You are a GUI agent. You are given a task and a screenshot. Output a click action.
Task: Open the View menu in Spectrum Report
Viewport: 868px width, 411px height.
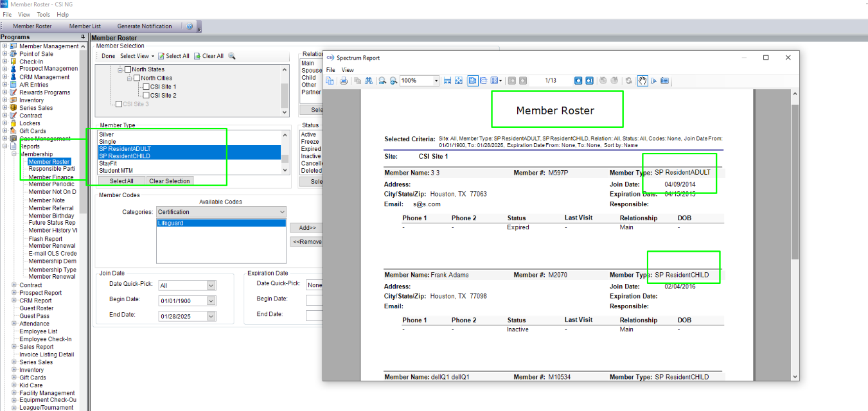pos(348,70)
